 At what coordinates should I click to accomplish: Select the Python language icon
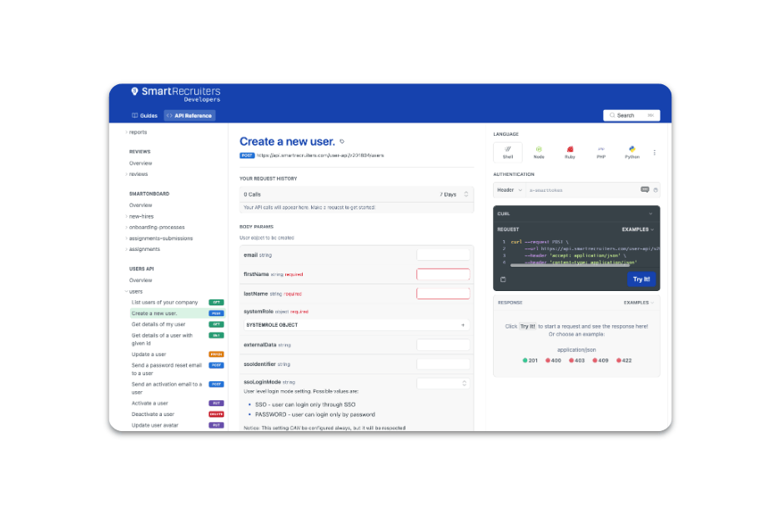(632, 152)
